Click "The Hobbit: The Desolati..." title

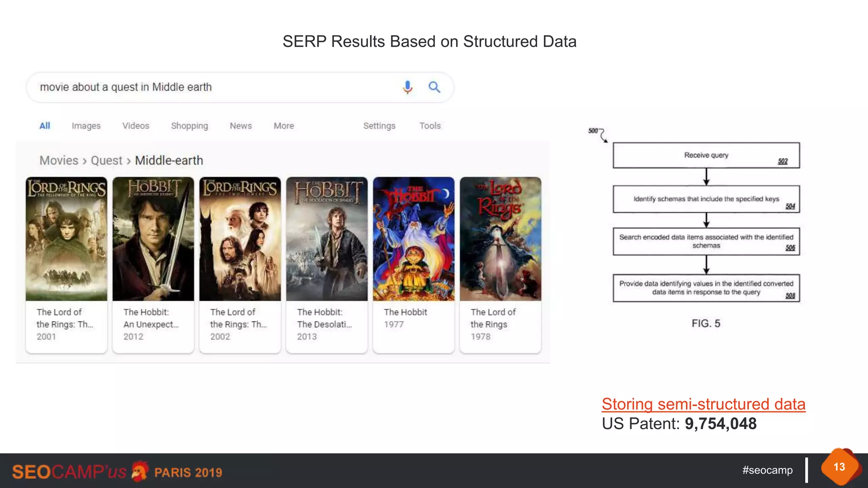(324, 318)
